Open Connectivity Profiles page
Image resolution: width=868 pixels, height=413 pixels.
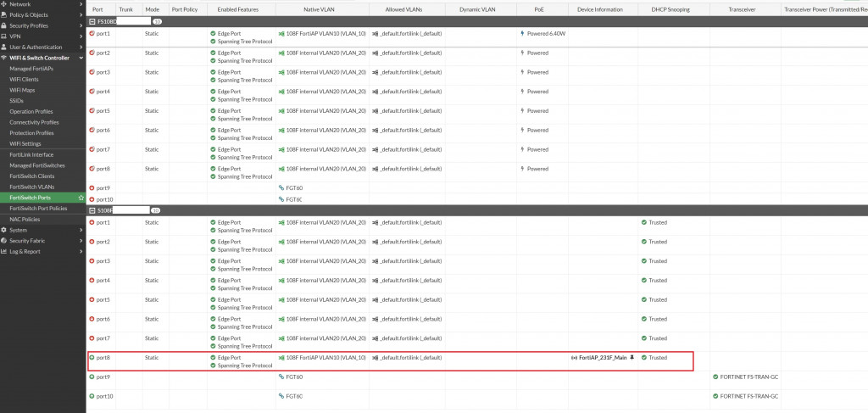click(x=34, y=122)
